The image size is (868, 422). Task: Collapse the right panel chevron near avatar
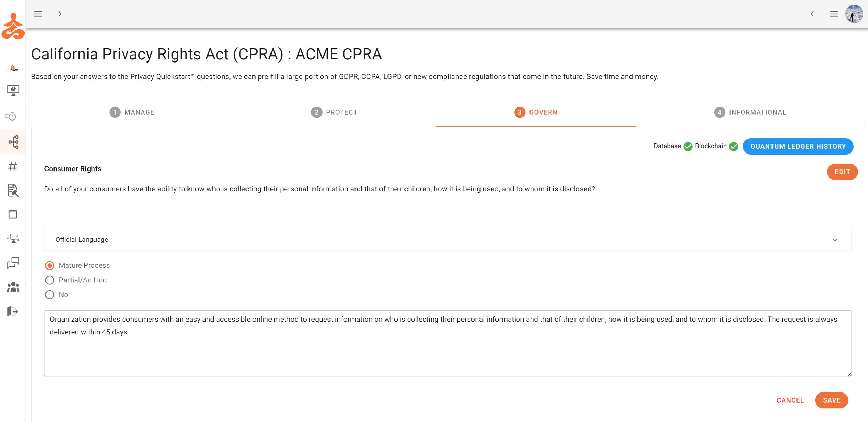click(812, 14)
